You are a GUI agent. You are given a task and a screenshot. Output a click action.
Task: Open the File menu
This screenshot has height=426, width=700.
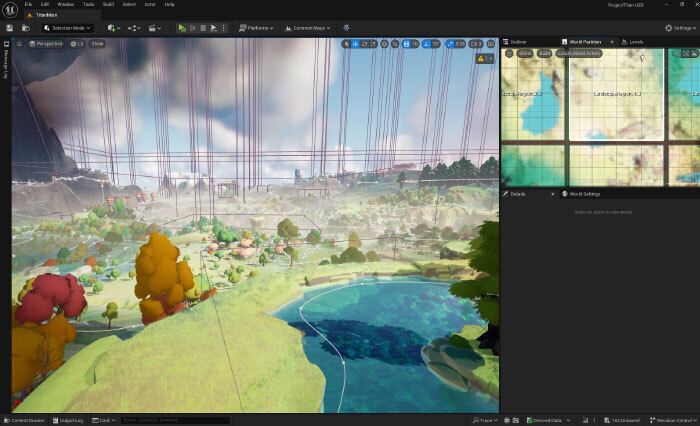28,4
